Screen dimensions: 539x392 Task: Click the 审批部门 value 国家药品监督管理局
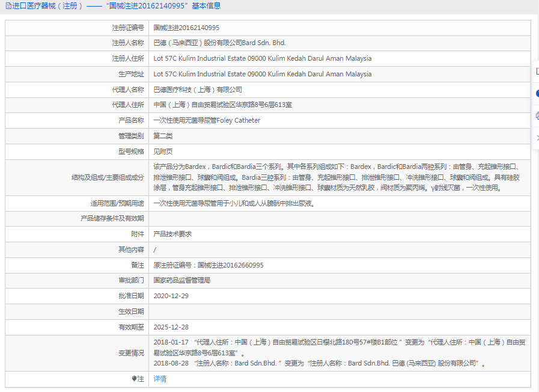(182, 281)
